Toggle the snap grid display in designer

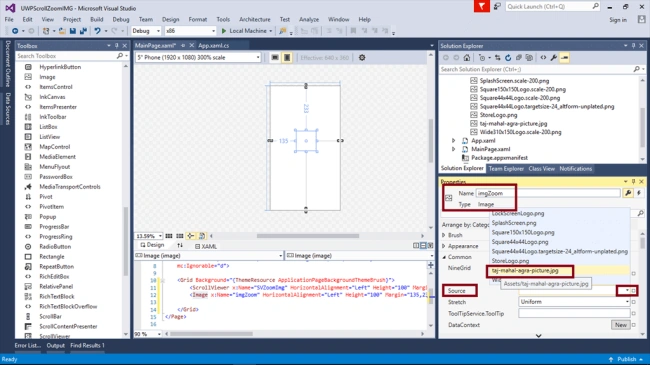pos(169,236)
